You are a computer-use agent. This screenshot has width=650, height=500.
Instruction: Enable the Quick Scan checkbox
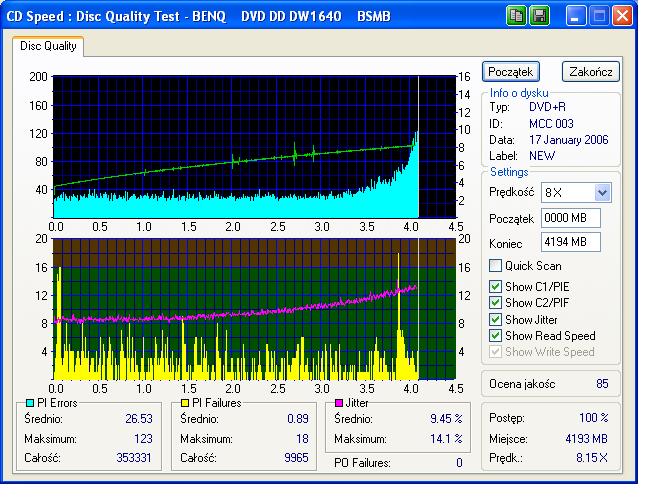(495, 266)
